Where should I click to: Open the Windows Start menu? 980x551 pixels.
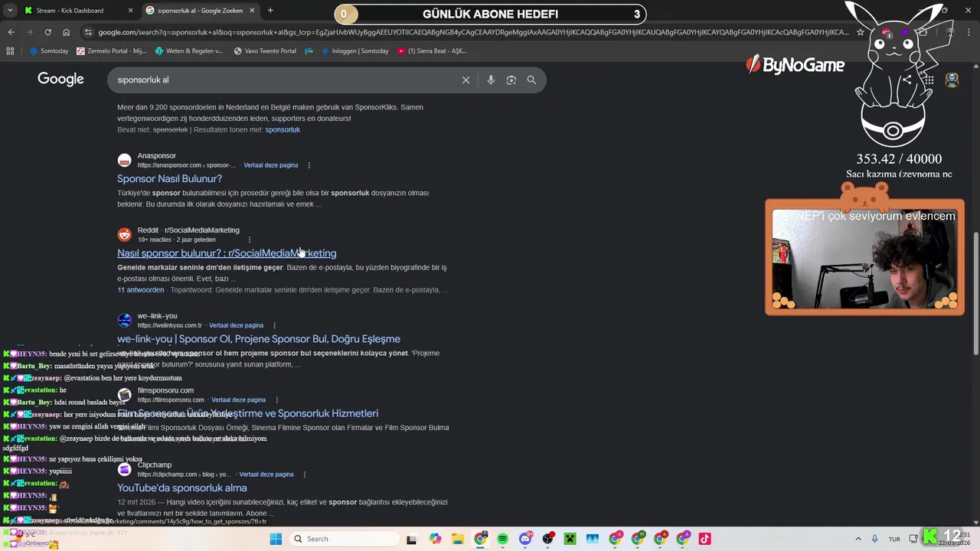click(x=276, y=539)
